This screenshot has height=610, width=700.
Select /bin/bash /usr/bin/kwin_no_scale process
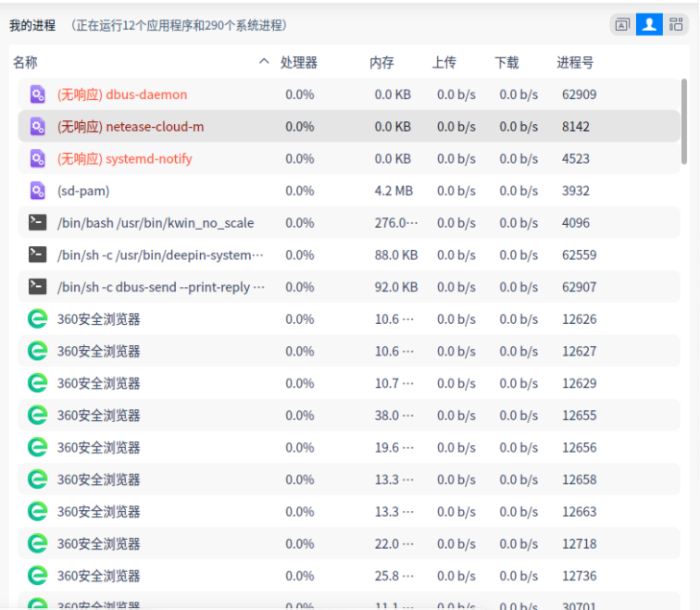tap(156, 223)
